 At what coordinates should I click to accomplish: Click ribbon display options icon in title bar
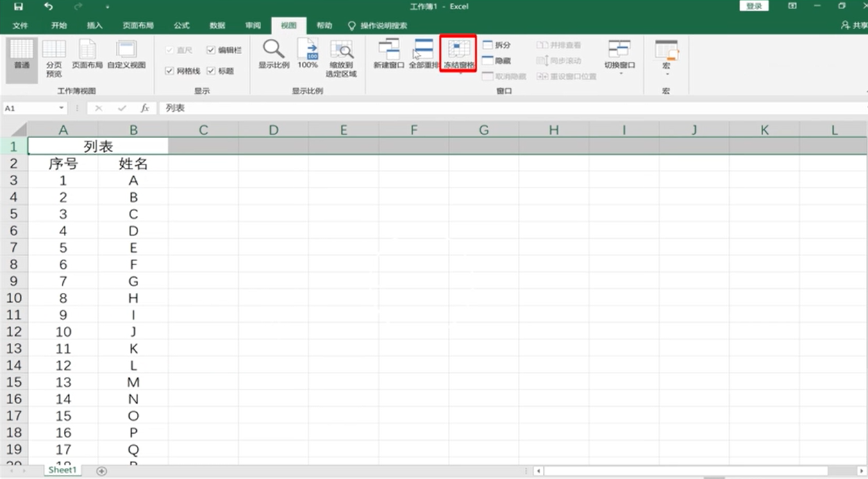(792, 6)
